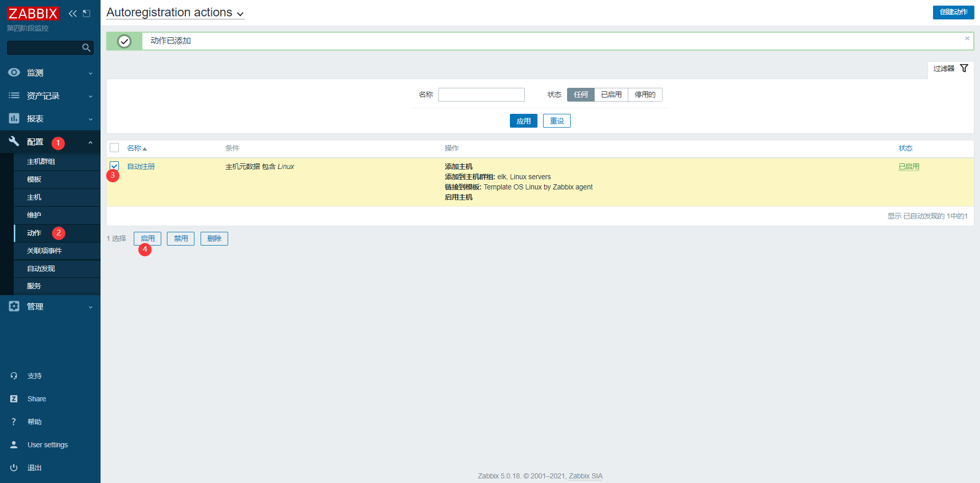Collapse the sidebar via the double-chevron icon
The height and width of the screenshot is (483, 980).
(x=72, y=13)
